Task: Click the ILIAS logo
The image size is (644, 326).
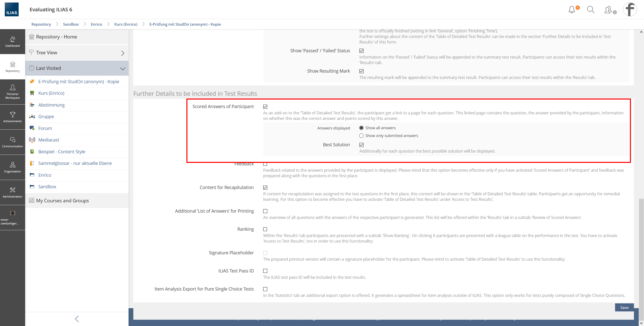Action: coord(12,10)
